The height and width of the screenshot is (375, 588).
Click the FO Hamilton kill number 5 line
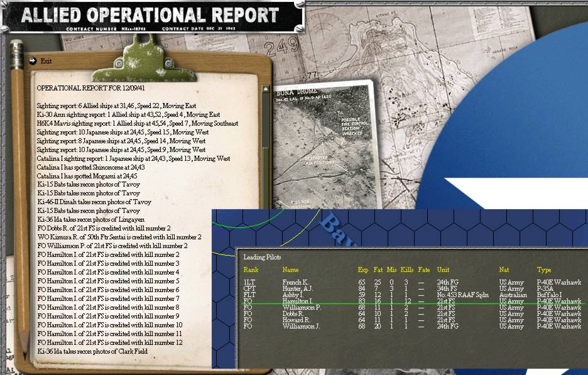click(x=109, y=281)
